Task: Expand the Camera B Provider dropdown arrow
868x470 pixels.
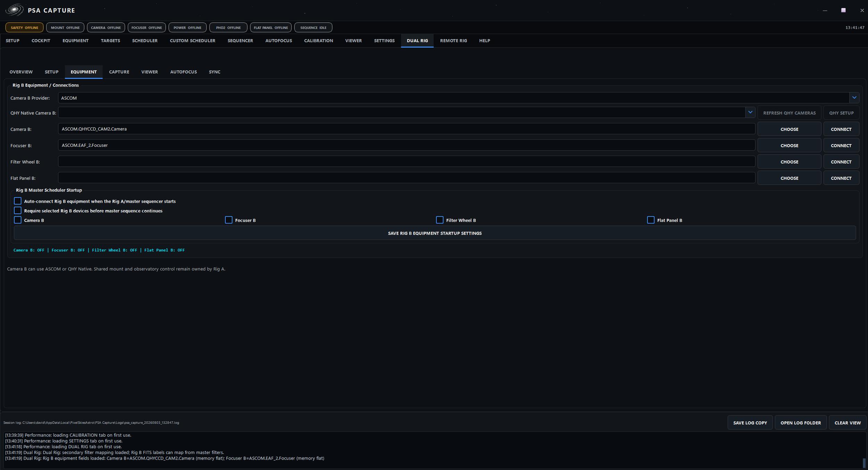Action: pos(854,98)
